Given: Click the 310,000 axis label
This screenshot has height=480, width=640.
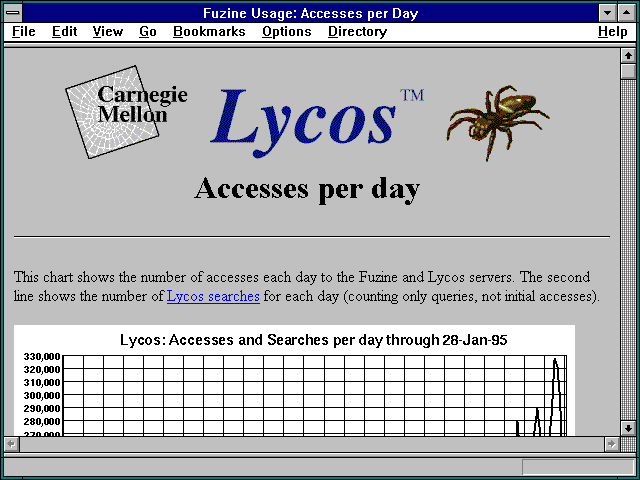Looking at the screenshot, I should [42, 382].
